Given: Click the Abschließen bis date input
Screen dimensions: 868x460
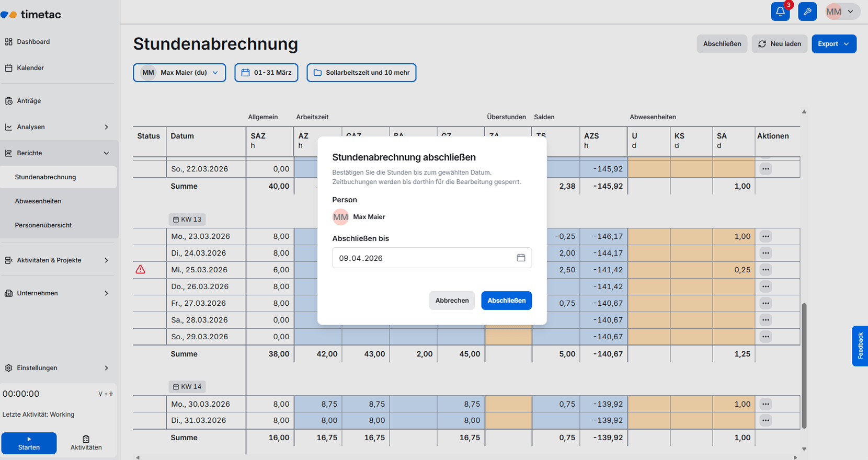Looking at the screenshot, I should (x=432, y=258).
